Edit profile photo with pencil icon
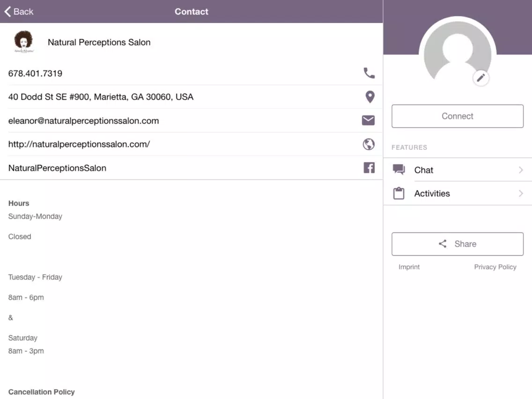The width and height of the screenshot is (532, 399). pyautogui.click(x=481, y=78)
